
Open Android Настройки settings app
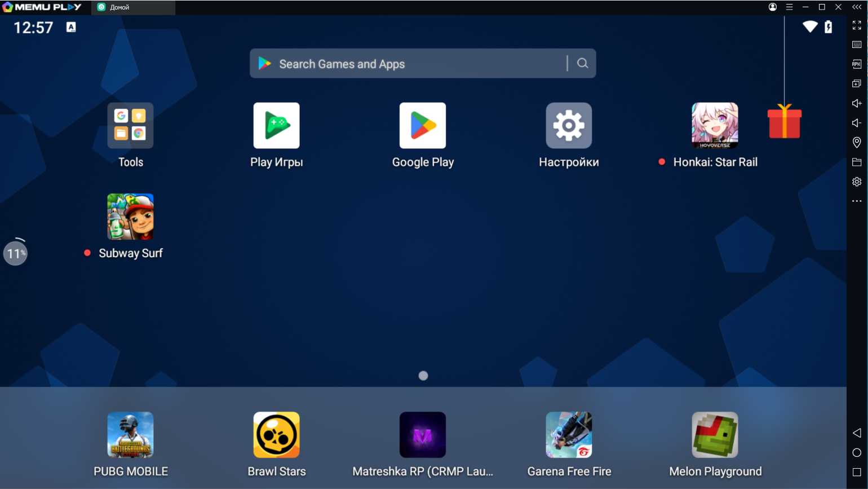[x=569, y=126]
